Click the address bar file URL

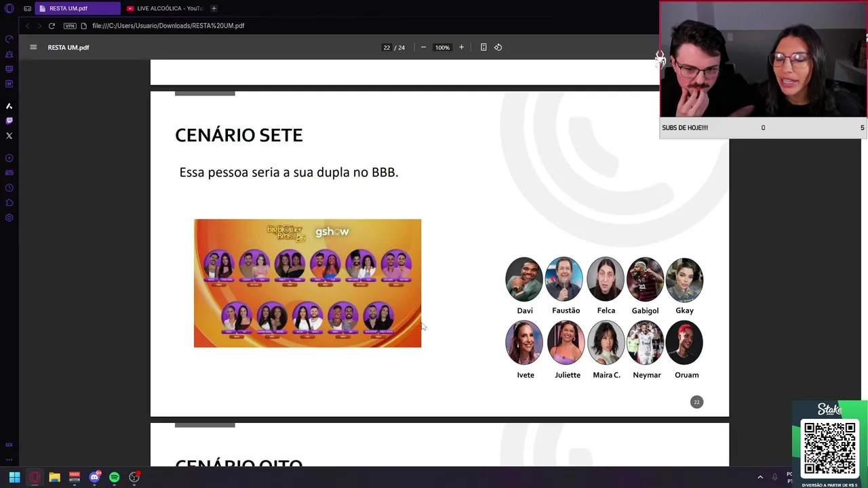point(168,26)
